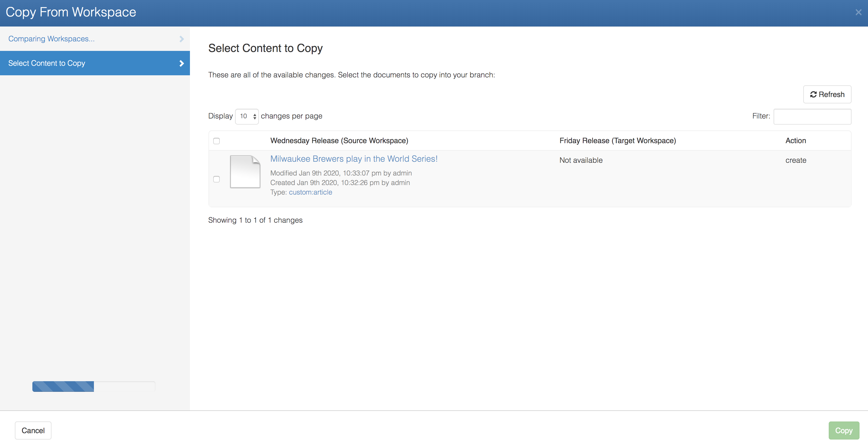The width and height of the screenshot is (868, 448).
Task: Close the Copy From Workspace dialog
Action: tap(858, 12)
